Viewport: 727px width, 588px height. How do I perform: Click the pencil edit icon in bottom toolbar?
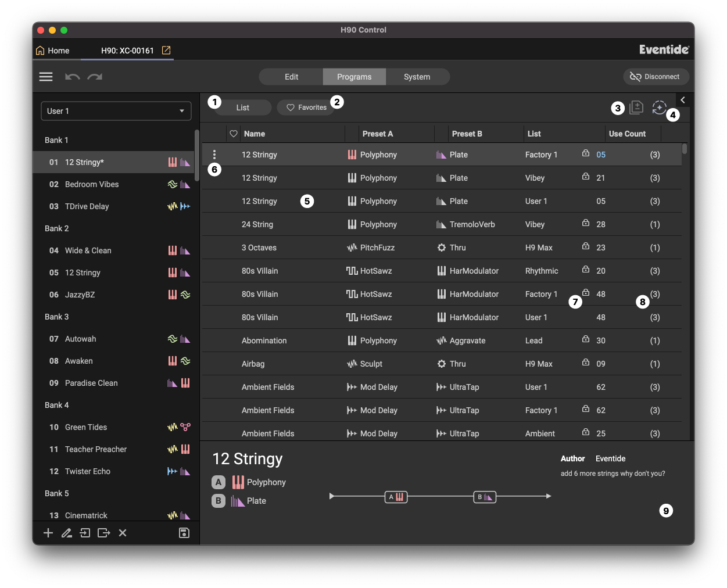pyautogui.click(x=67, y=533)
